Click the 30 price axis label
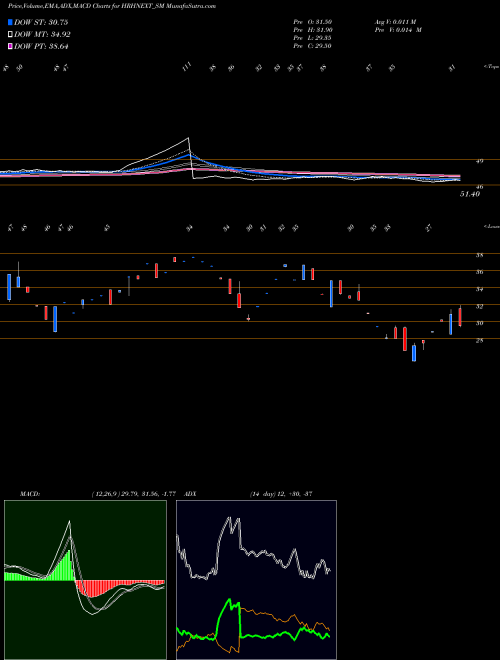Image resolution: width=500 pixels, height=660 pixels. click(x=479, y=323)
